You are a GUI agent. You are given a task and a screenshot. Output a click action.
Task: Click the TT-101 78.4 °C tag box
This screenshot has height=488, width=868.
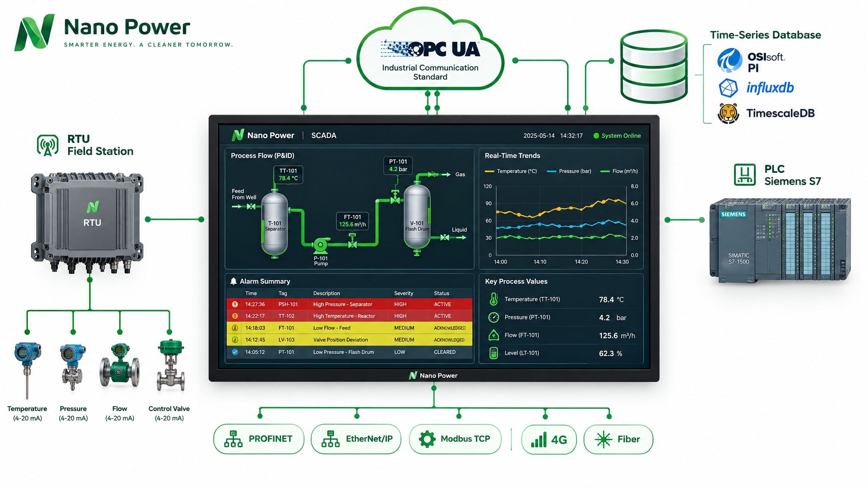pos(288,175)
